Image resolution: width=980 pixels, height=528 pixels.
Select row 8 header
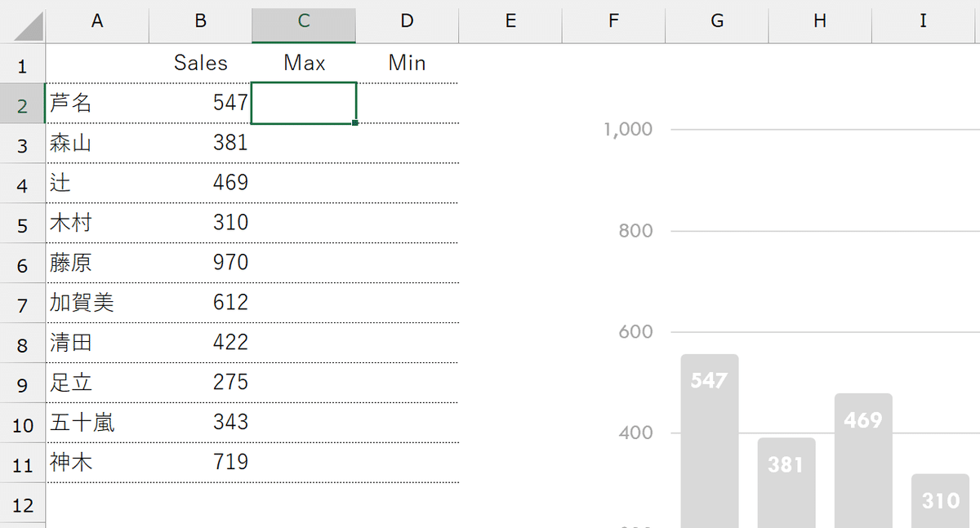23,344
